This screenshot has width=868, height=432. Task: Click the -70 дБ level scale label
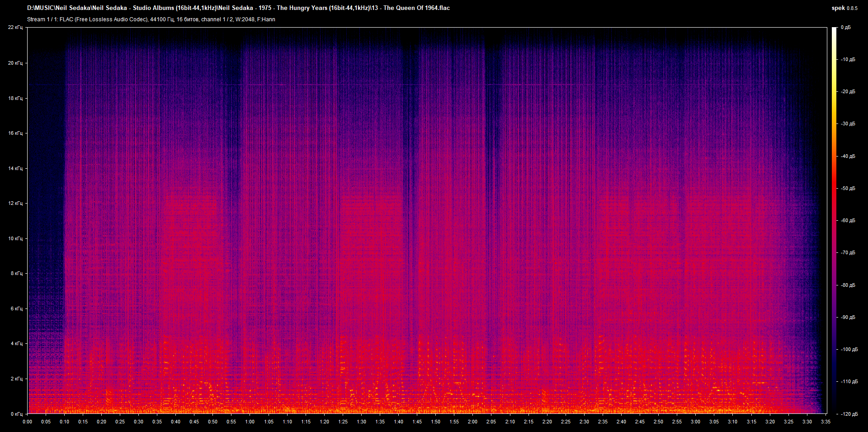pos(848,252)
